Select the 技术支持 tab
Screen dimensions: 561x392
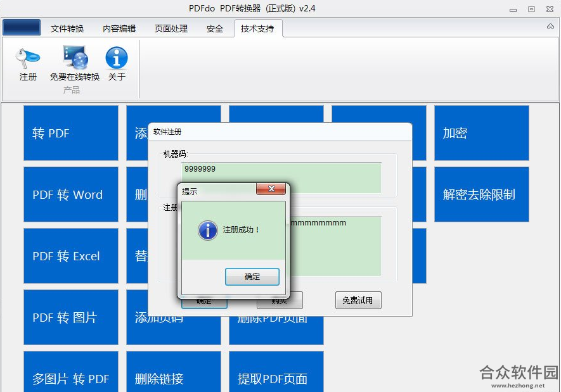257,28
